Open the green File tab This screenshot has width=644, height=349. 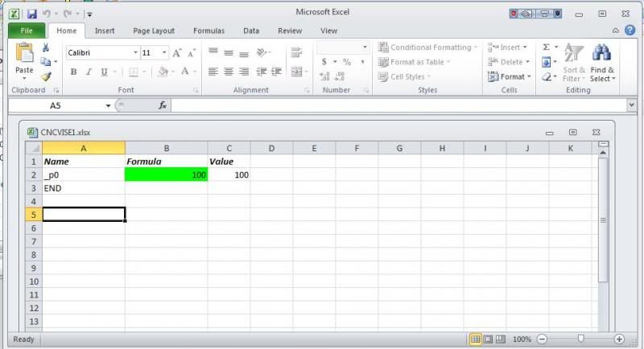[x=27, y=31]
